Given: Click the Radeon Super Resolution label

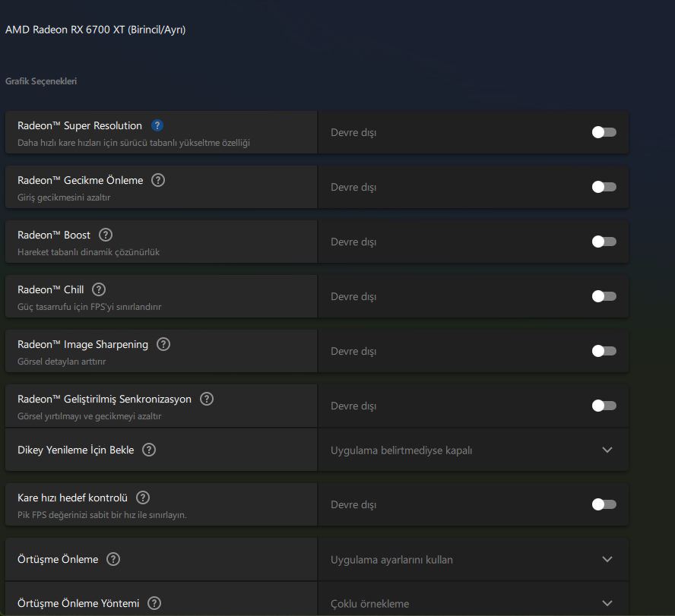Looking at the screenshot, I should point(80,125).
